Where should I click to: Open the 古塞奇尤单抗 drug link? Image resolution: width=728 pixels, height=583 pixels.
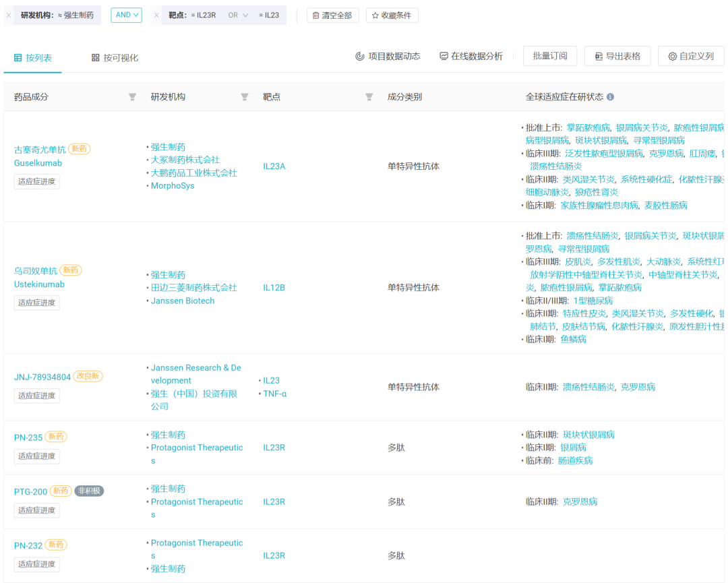pos(40,150)
